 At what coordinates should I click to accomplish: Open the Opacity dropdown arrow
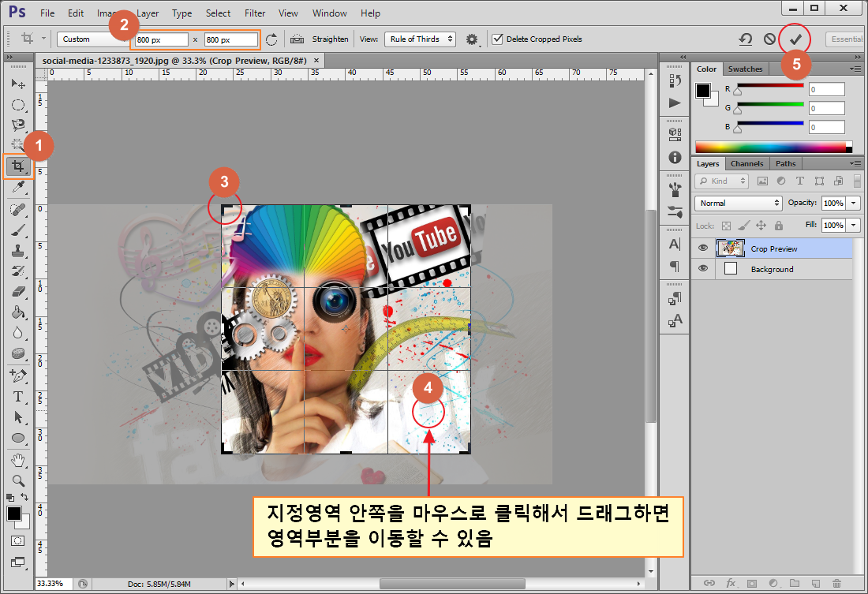pyautogui.click(x=854, y=204)
